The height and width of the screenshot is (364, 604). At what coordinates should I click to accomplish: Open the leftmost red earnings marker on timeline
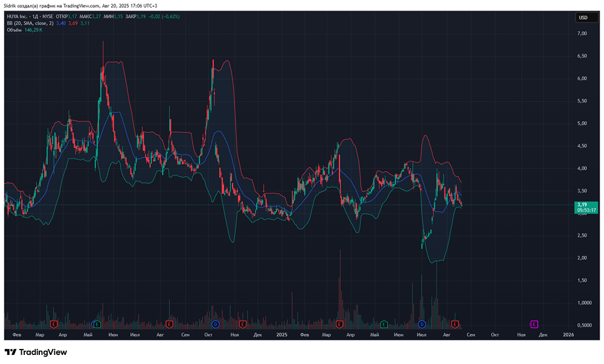54,324
